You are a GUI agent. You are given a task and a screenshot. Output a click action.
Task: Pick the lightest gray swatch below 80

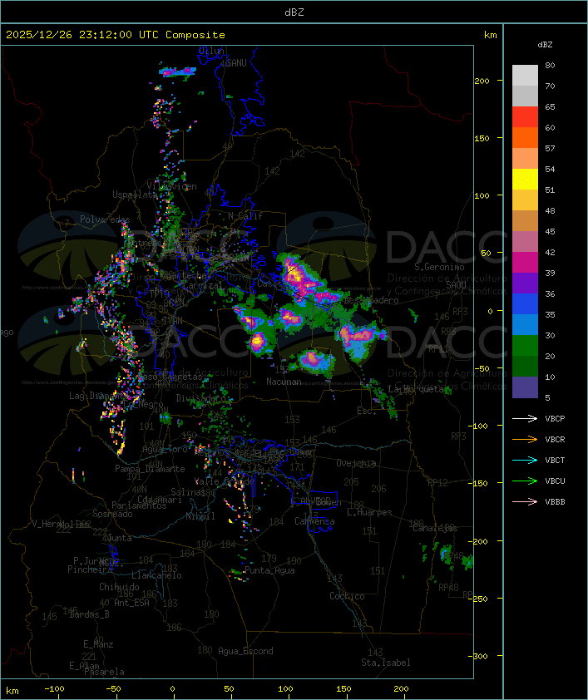(x=525, y=75)
